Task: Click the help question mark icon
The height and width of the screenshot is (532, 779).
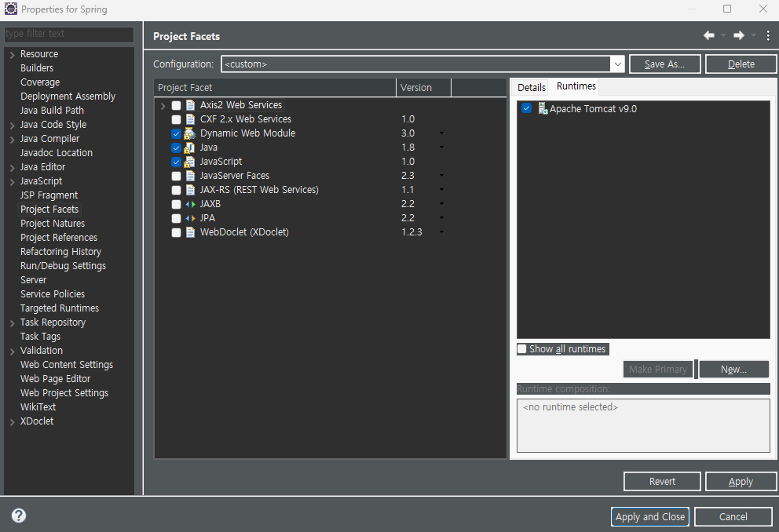Action: click(x=19, y=515)
